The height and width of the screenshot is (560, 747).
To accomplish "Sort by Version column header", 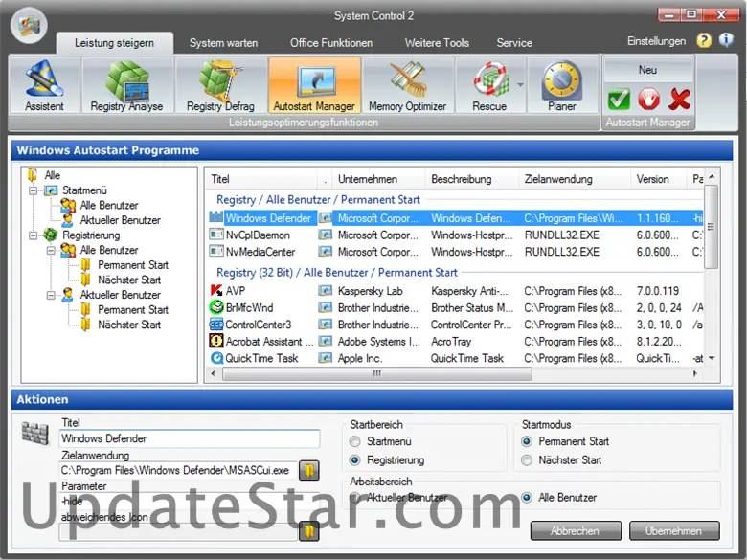I will pos(658,179).
